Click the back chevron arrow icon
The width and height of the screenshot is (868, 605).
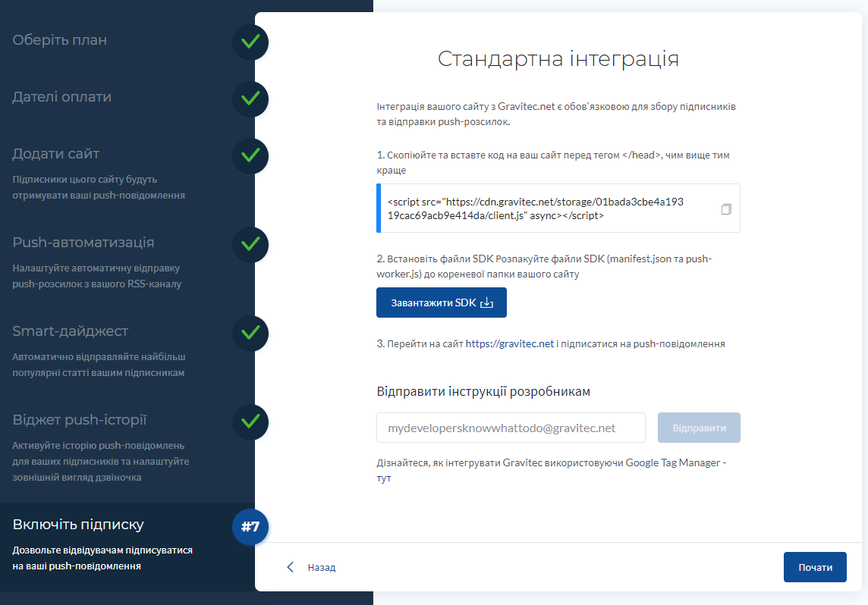[x=290, y=567]
